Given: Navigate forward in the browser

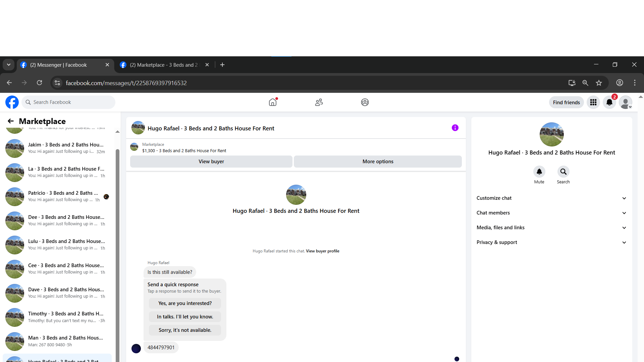Looking at the screenshot, I should pyautogui.click(x=24, y=83).
